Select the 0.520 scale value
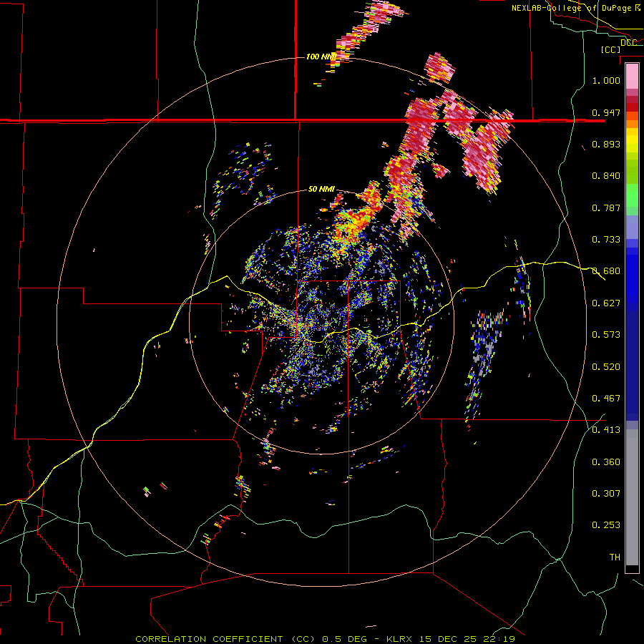Image resolution: width=644 pixels, height=644 pixels. point(606,367)
